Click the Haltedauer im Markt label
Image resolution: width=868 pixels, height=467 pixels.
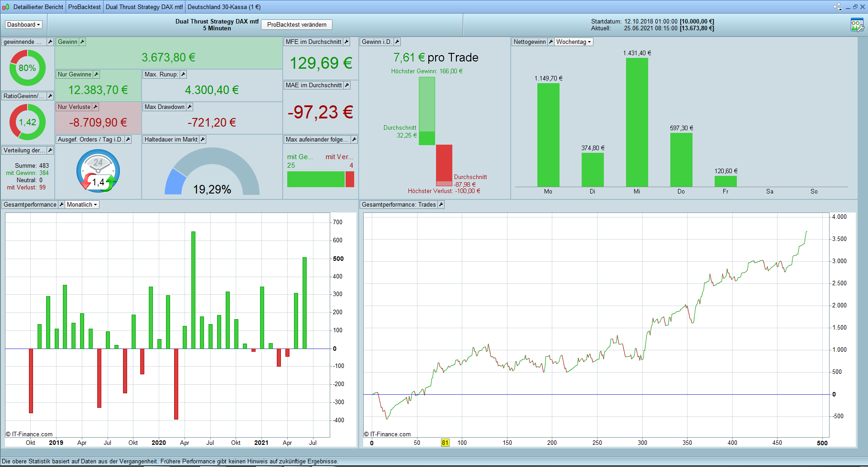[171, 140]
